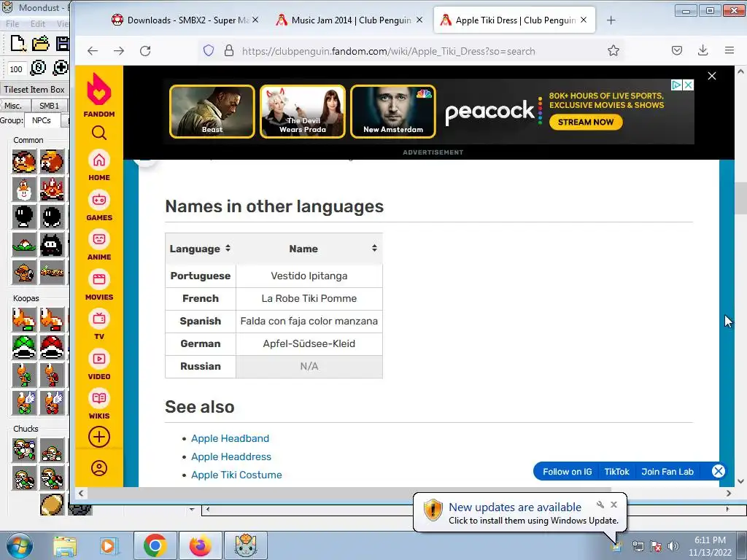The height and width of the screenshot is (560, 747).
Task: Close the Windows Update notification balloon
Action: [614, 505]
